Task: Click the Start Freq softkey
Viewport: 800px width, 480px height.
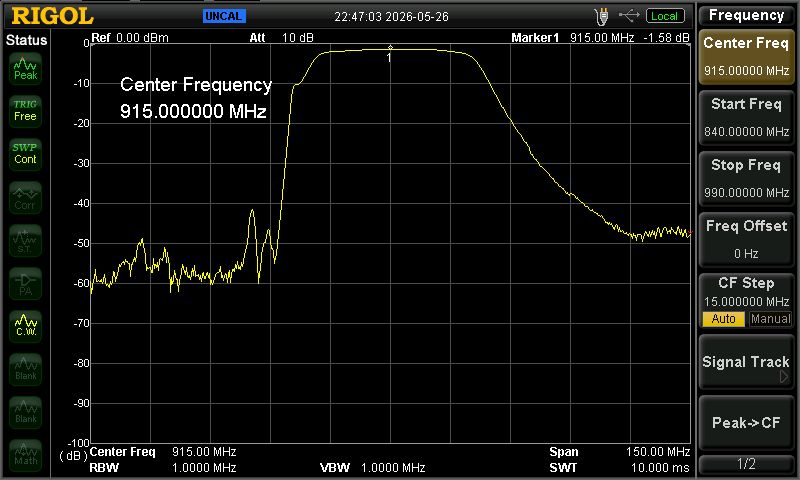Action: pos(746,118)
